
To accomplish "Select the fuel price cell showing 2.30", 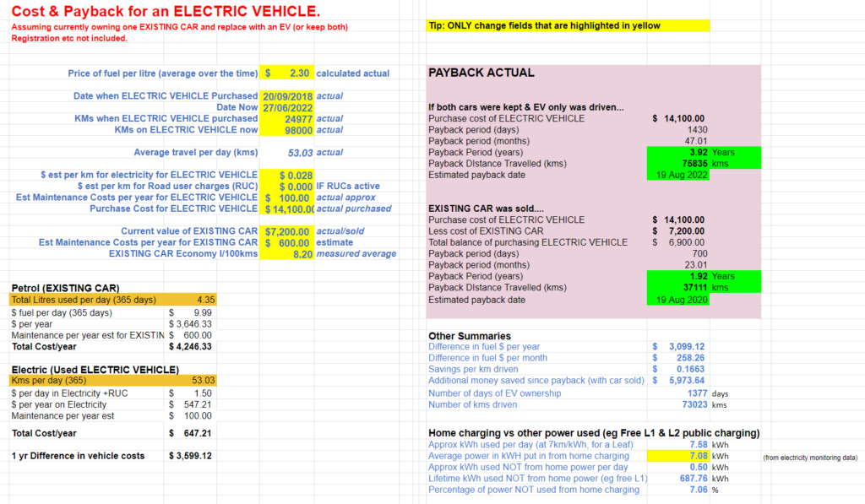I will 287,73.
